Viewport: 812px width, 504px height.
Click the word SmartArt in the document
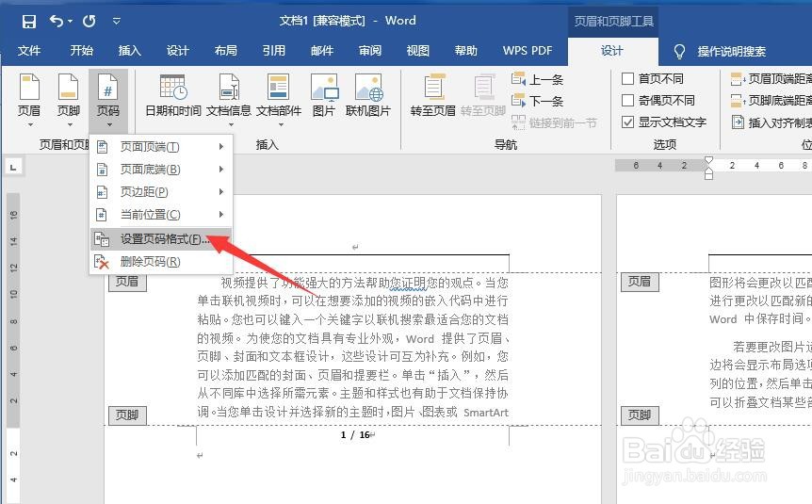coord(486,413)
